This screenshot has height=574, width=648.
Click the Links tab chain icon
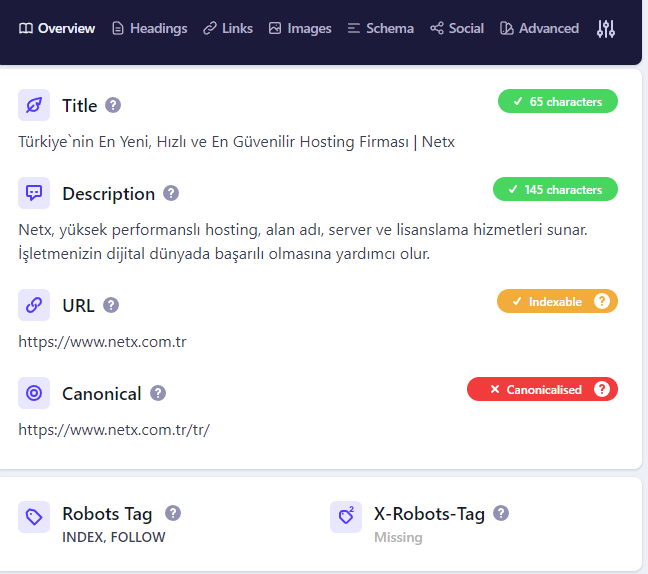click(x=210, y=29)
